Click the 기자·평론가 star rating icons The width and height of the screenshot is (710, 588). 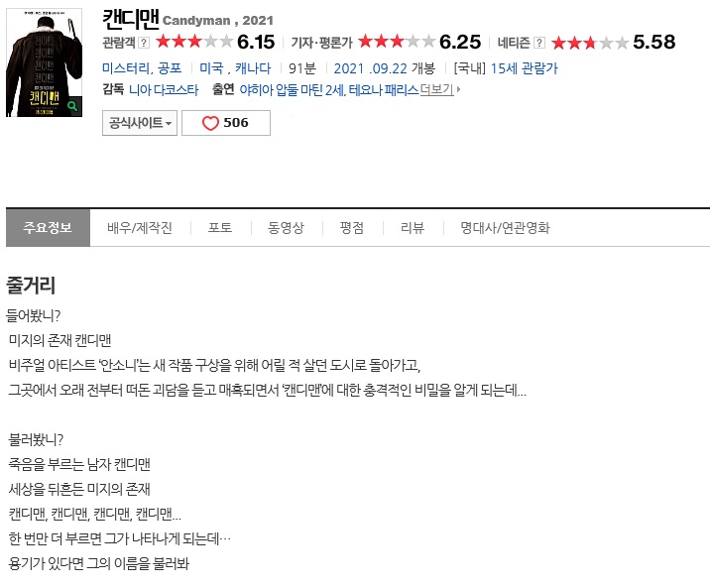click(397, 42)
